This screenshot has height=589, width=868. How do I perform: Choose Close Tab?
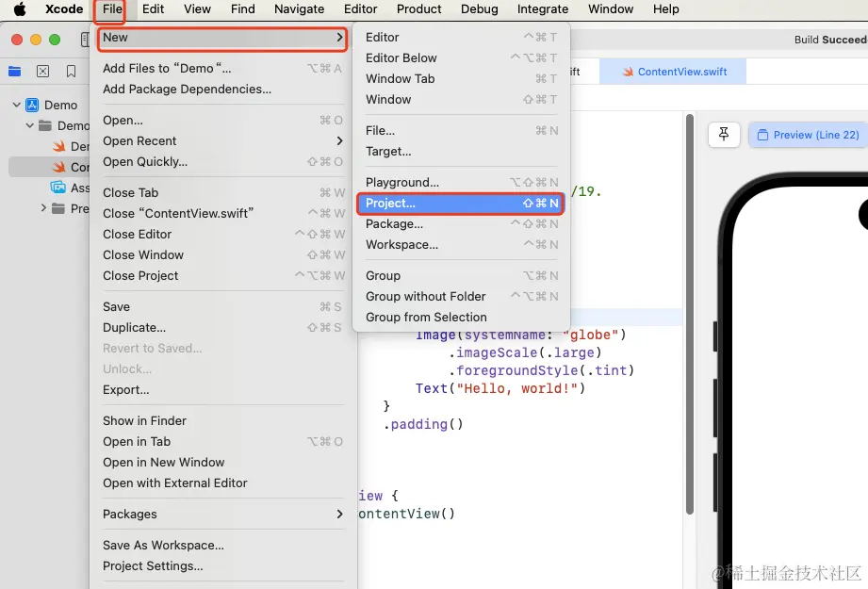point(222,192)
